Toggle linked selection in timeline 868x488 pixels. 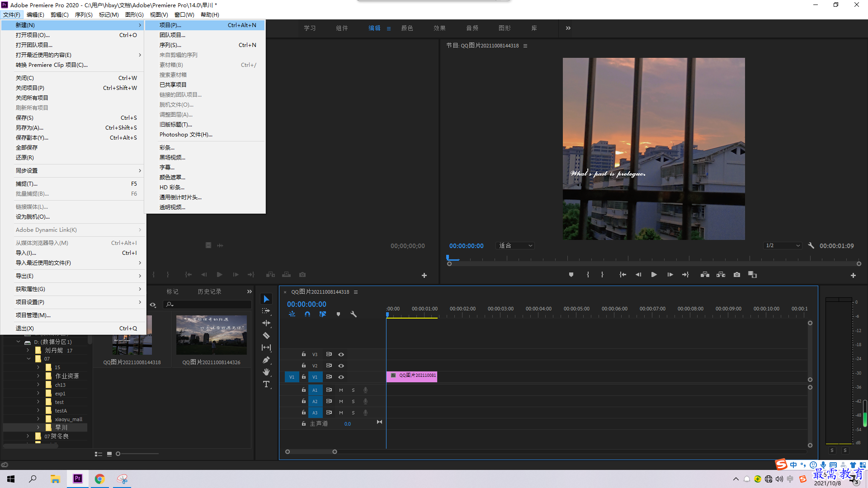[323, 314]
